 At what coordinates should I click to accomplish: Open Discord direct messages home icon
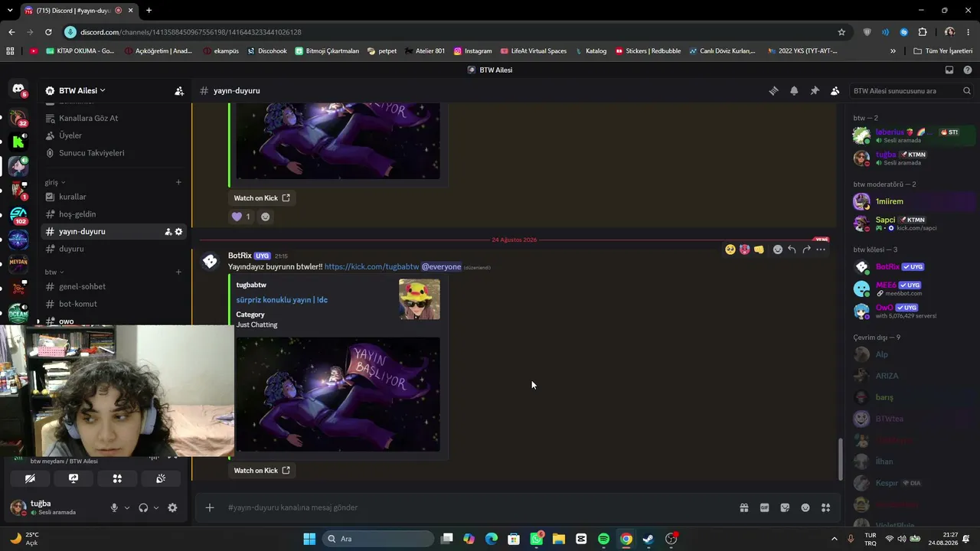coord(18,90)
